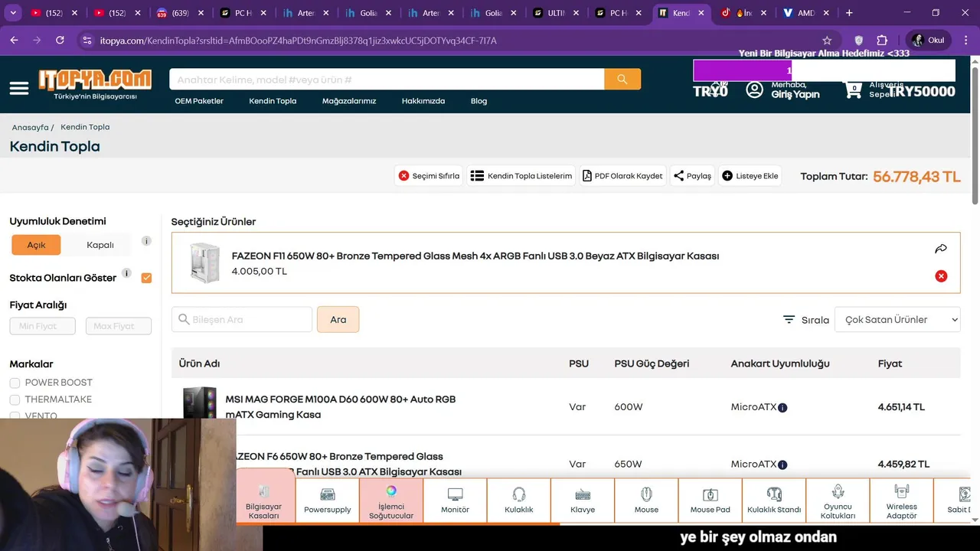Select the Kulaklık category
This screenshot has height=551, width=980.
click(519, 501)
